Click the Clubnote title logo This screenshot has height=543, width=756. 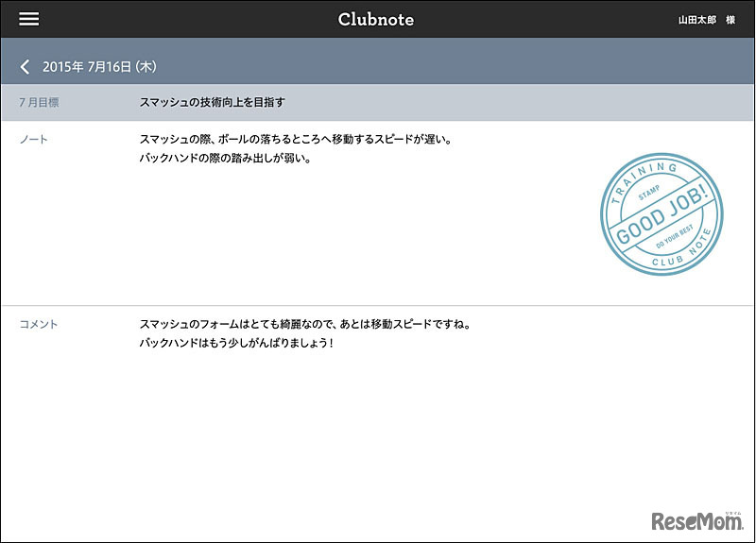pos(375,19)
